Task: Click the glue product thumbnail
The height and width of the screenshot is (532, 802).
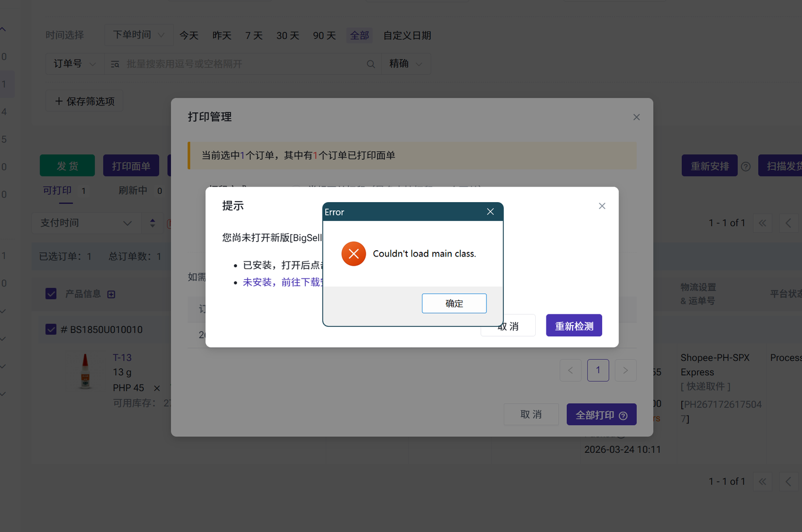Action: click(85, 371)
